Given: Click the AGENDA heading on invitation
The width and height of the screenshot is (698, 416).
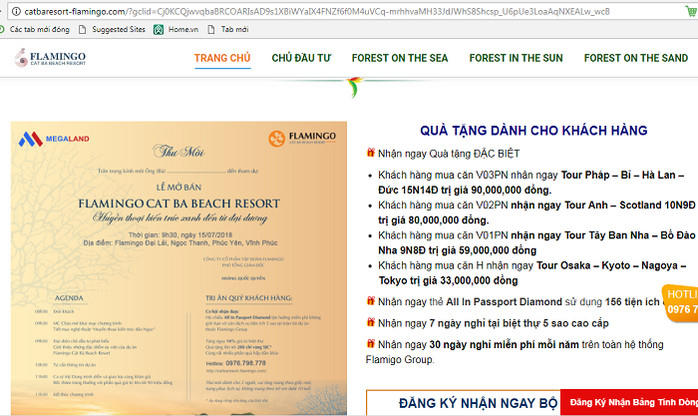Looking at the screenshot, I should 69,298.
